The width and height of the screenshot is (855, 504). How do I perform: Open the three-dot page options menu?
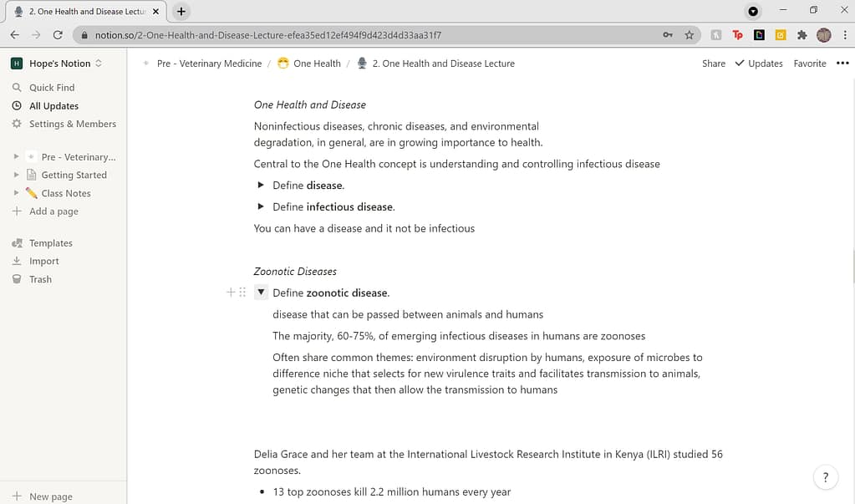842,64
